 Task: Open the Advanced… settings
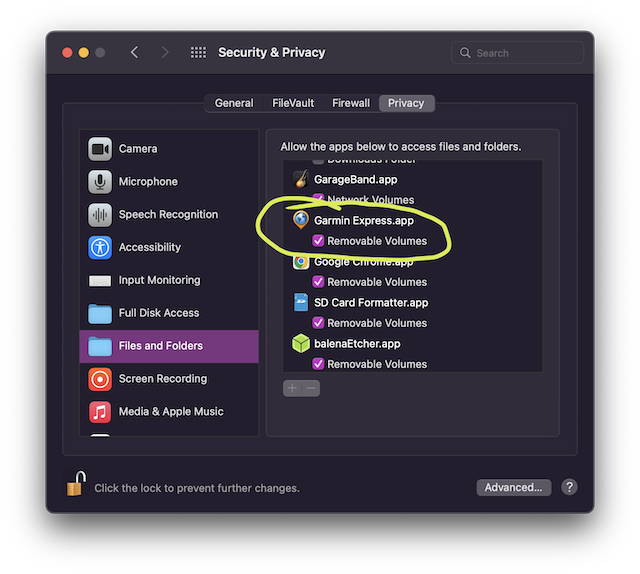pos(513,487)
